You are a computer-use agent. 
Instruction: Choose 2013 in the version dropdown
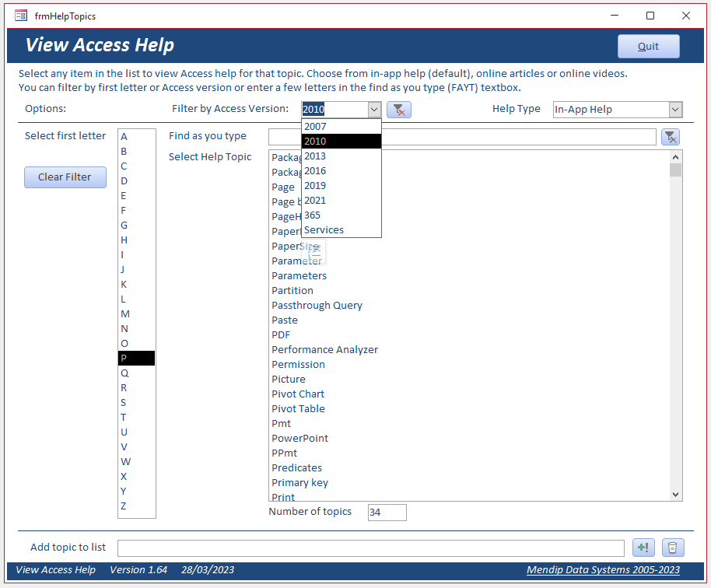tap(341, 156)
